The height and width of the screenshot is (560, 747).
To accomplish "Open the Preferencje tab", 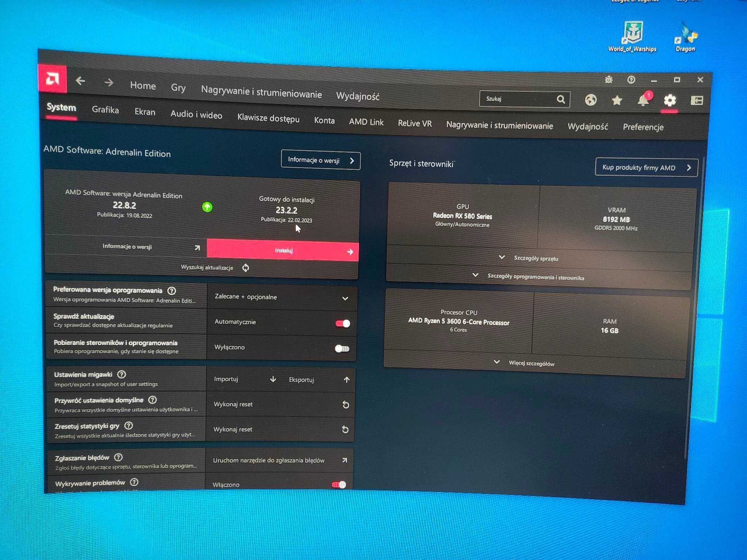I will (643, 127).
